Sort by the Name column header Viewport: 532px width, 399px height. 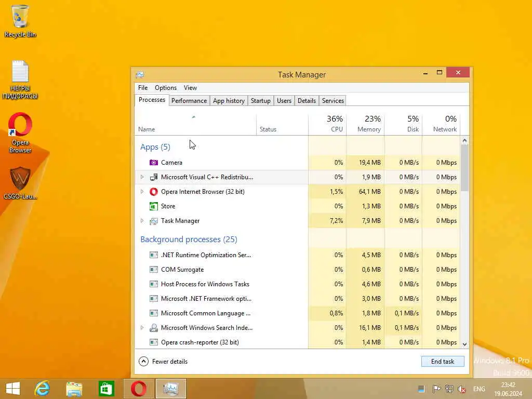195,125
